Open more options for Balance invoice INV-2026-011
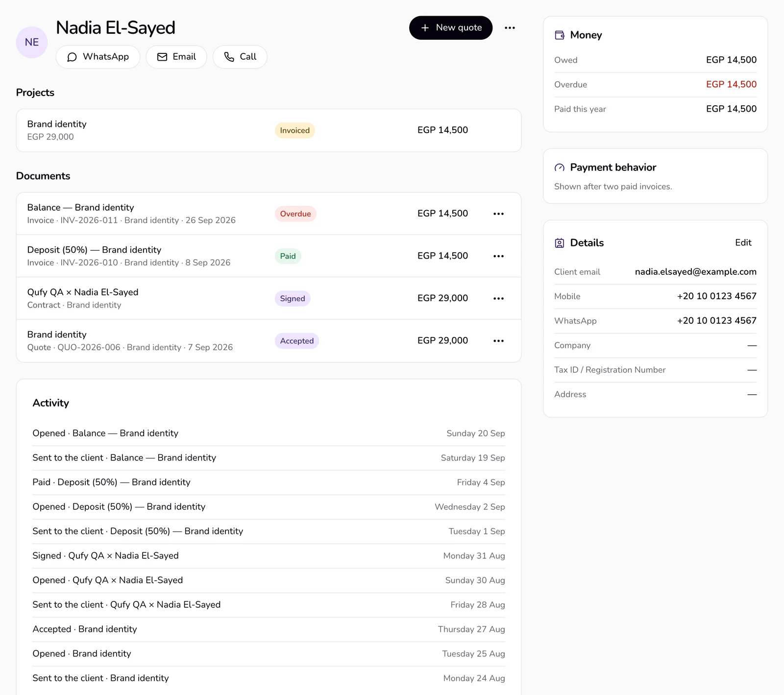 tap(498, 214)
